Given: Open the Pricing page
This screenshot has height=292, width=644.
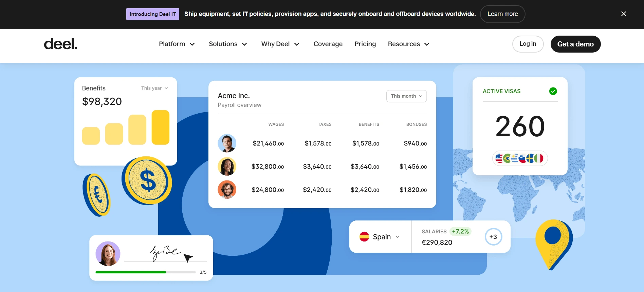Looking at the screenshot, I should [x=365, y=44].
